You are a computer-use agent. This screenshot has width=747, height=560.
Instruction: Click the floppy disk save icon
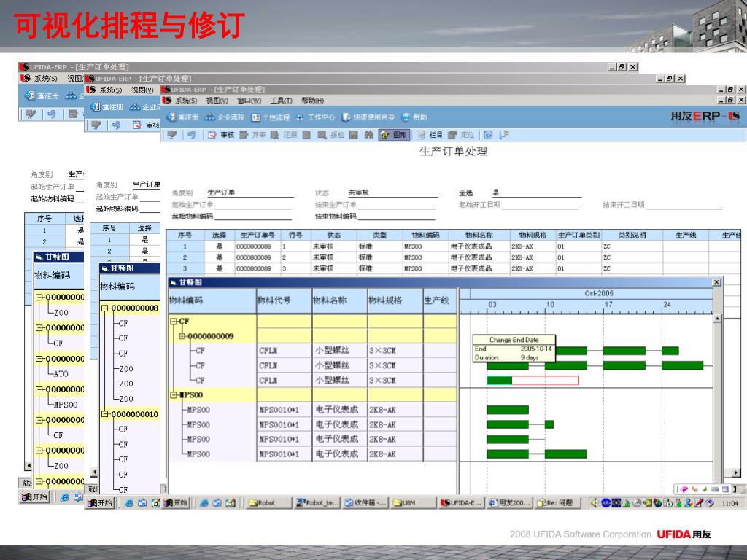pos(354,135)
